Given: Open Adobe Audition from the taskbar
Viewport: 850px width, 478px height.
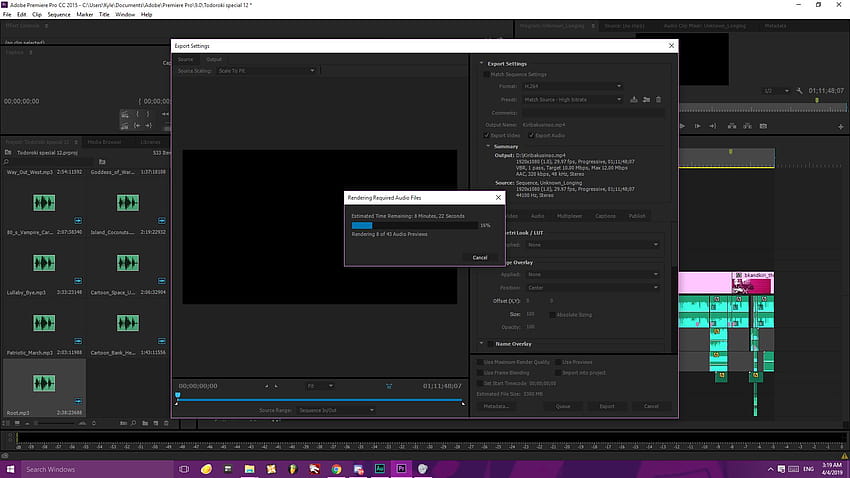Looking at the screenshot, I should (x=379, y=469).
